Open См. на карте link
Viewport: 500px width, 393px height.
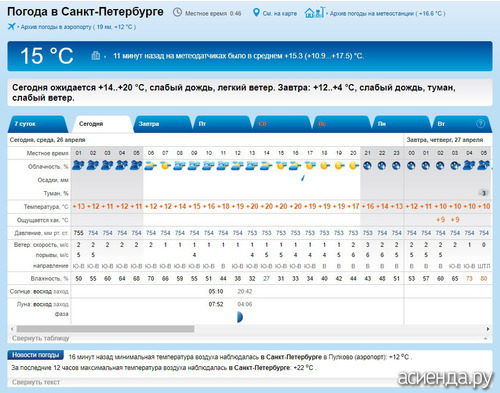(280, 13)
